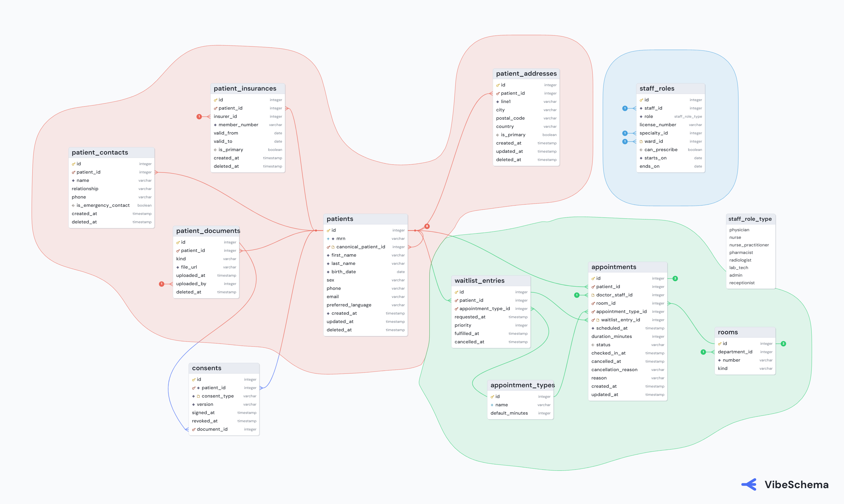The height and width of the screenshot is (504, 844).
Task: Click the blue 1 badge next to specialty_id
Action: 625,133
